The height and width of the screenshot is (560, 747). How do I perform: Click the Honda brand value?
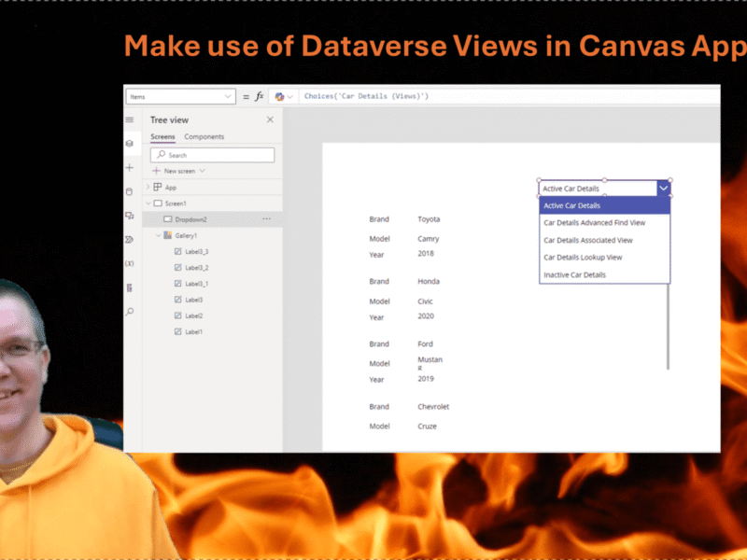pos(429,282)
